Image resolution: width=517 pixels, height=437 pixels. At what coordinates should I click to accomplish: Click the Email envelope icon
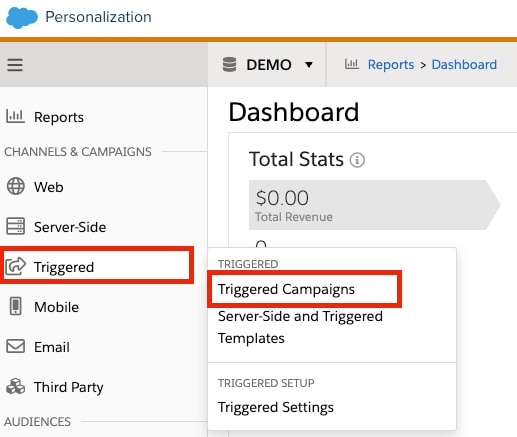[x=16, y=346]
